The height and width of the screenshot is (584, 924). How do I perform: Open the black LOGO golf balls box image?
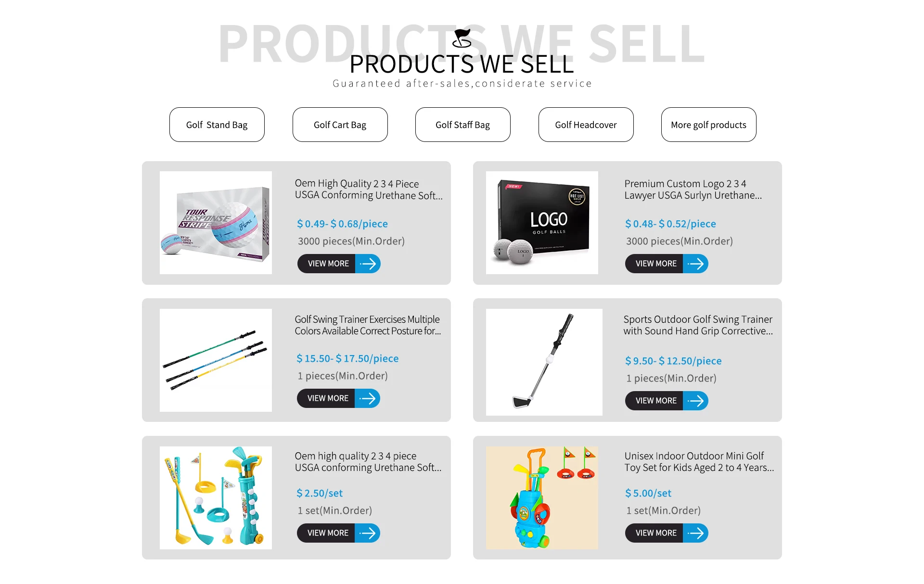[x=542, y=223]
